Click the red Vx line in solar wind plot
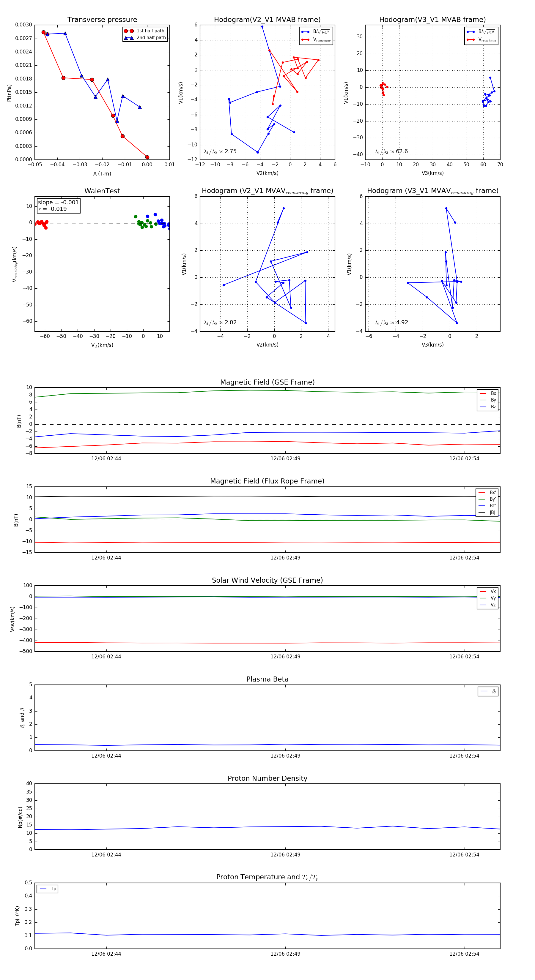This screenshot has width=535, height=980. point(267,643)
